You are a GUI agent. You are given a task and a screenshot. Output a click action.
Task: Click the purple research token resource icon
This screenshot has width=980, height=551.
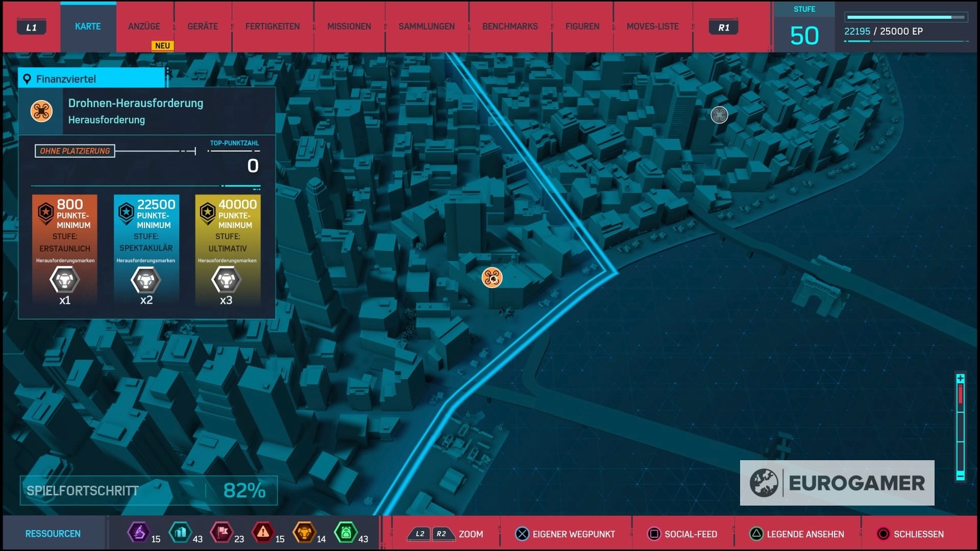[138, 533]
